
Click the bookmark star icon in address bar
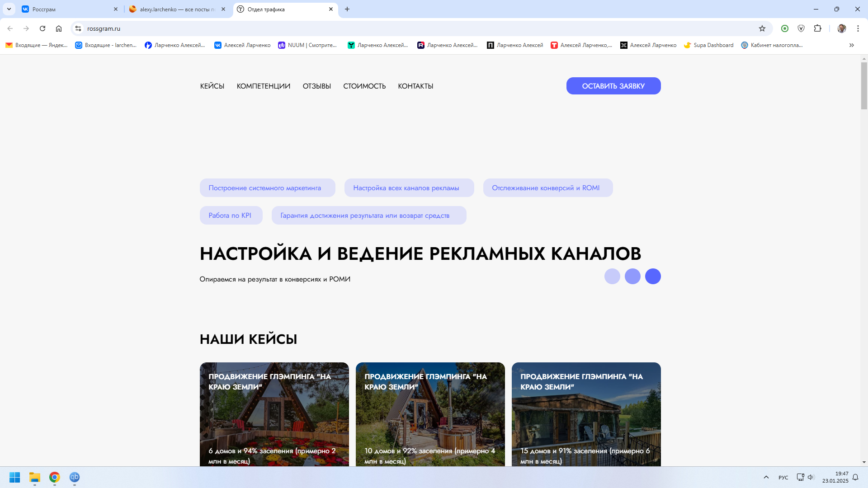762,28
